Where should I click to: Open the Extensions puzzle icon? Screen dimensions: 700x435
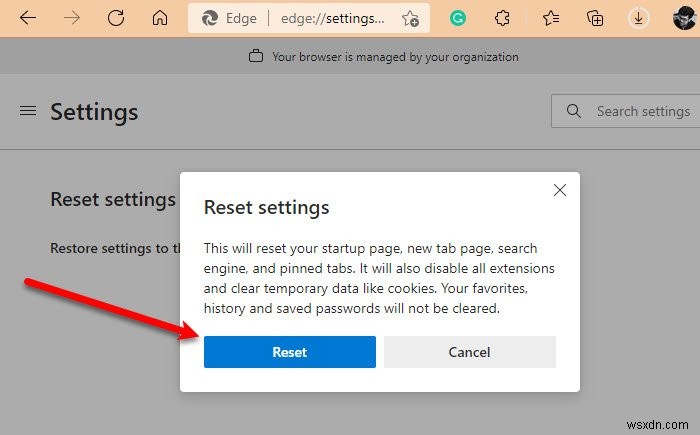tap(503, 18)
